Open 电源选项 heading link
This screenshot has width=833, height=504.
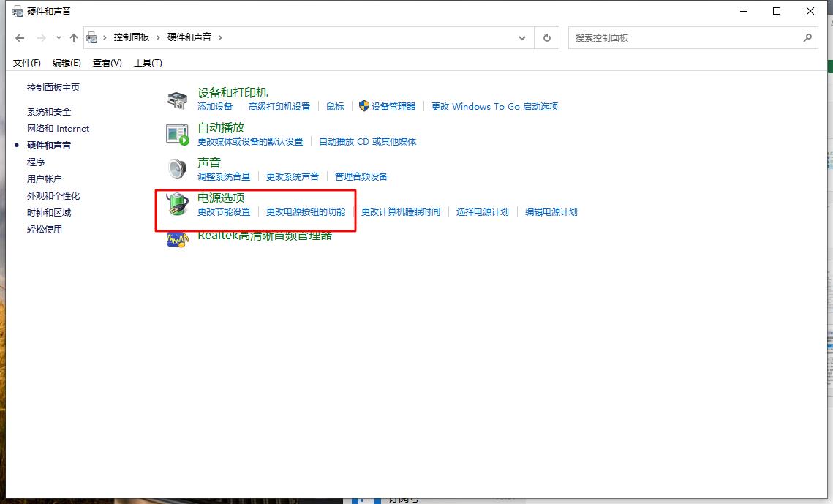221,198
